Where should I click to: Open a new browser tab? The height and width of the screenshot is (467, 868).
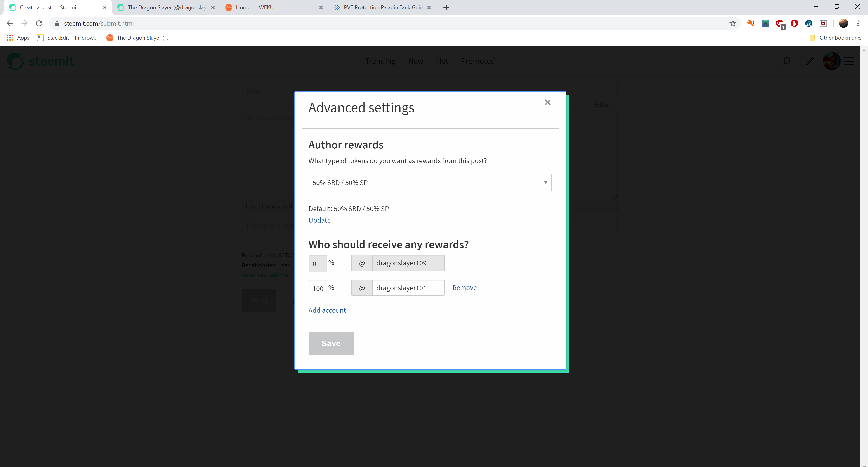pyautogui.click(x=446, y=7)
